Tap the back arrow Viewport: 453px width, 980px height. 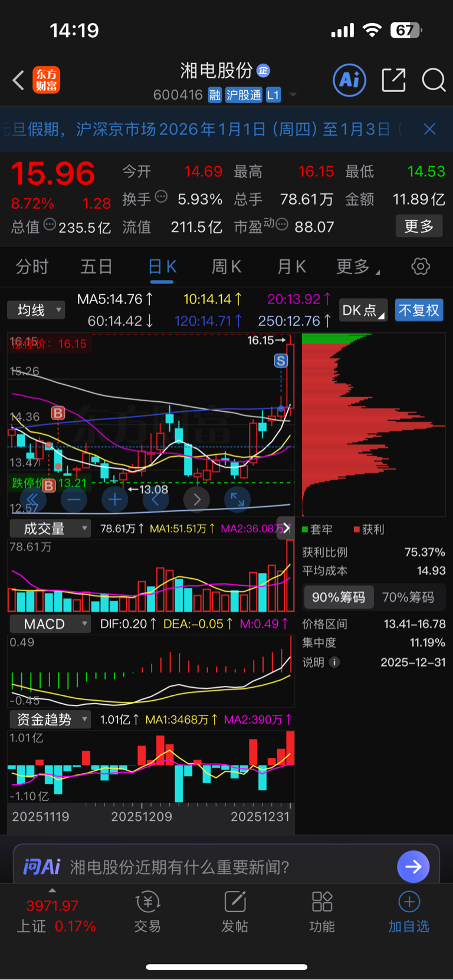point(18,80)
